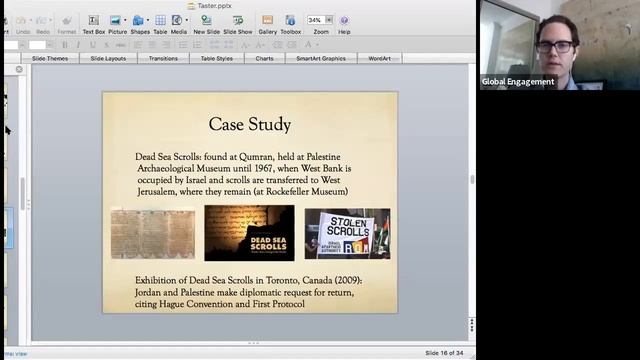Viewport: 640px width, 360px height.
Task: Toggle Strikethrough formatting
Action: coord(120,45)
